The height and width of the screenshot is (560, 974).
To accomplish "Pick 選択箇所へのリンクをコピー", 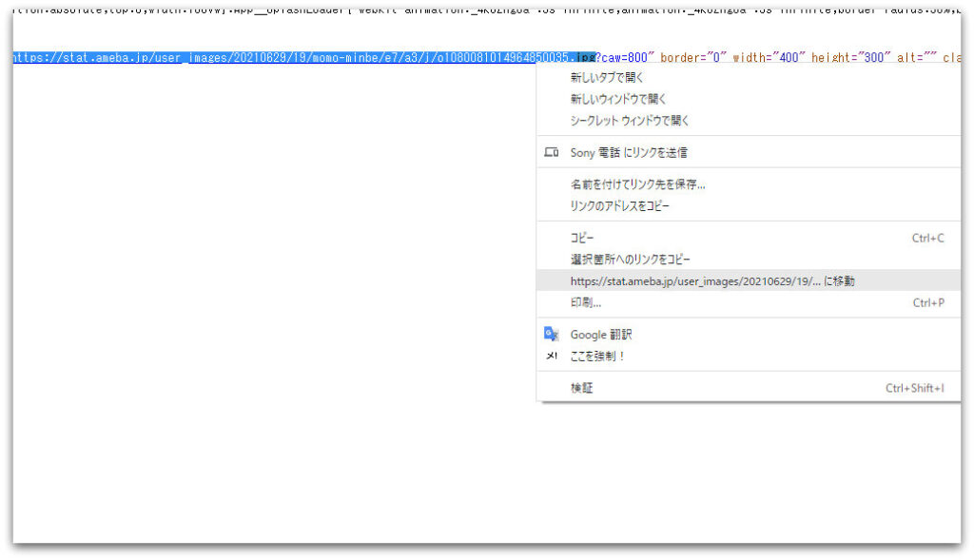I will (631, 260).
